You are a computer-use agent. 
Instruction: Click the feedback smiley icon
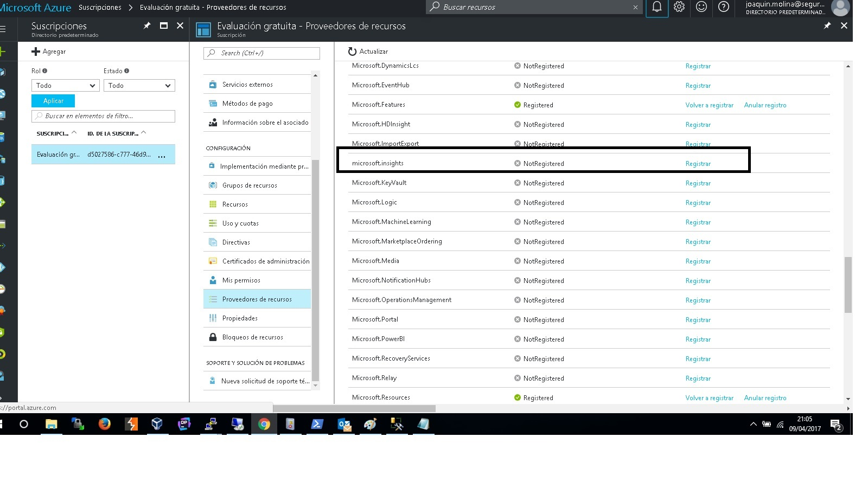click(701, 7)
